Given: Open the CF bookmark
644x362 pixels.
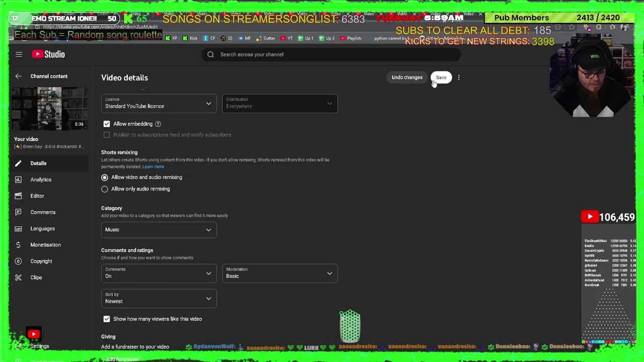Looking at the screenshot, I should pyautogui.click(x=209, y=38).
